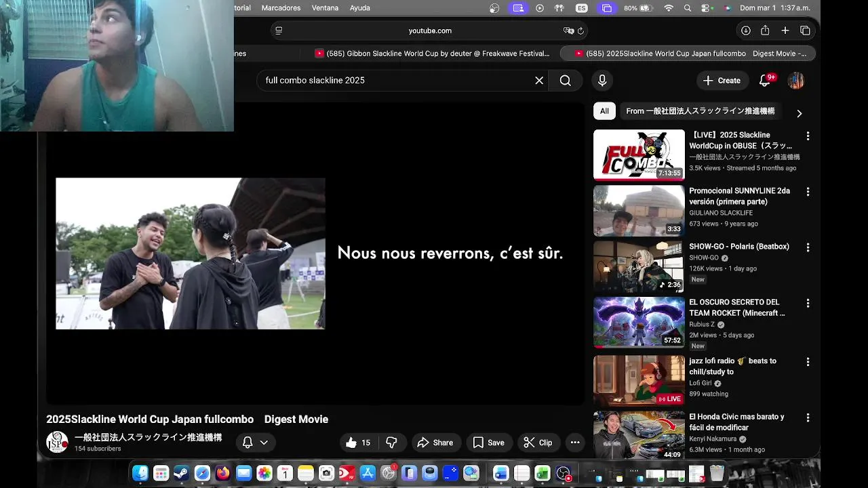Click the youtube.com address bar
The image size is (868, 488).
(430, 30)
